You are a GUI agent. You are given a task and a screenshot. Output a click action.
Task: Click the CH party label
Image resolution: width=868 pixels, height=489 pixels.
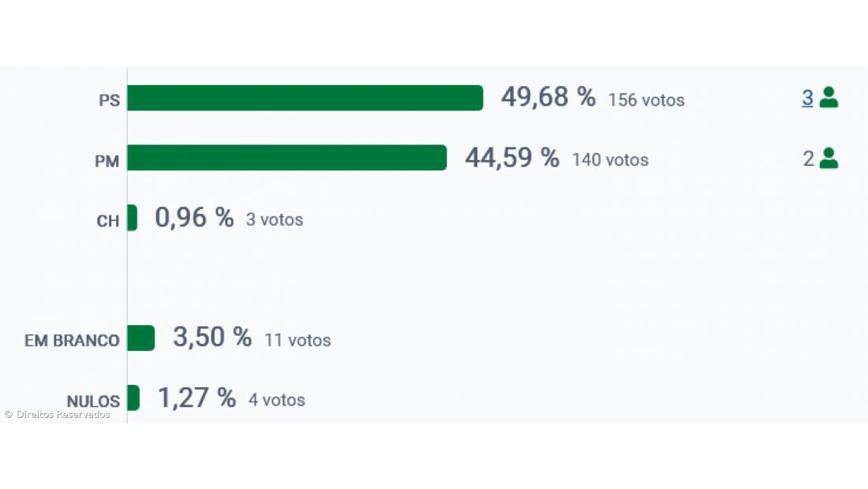click(x=107, y=221)
